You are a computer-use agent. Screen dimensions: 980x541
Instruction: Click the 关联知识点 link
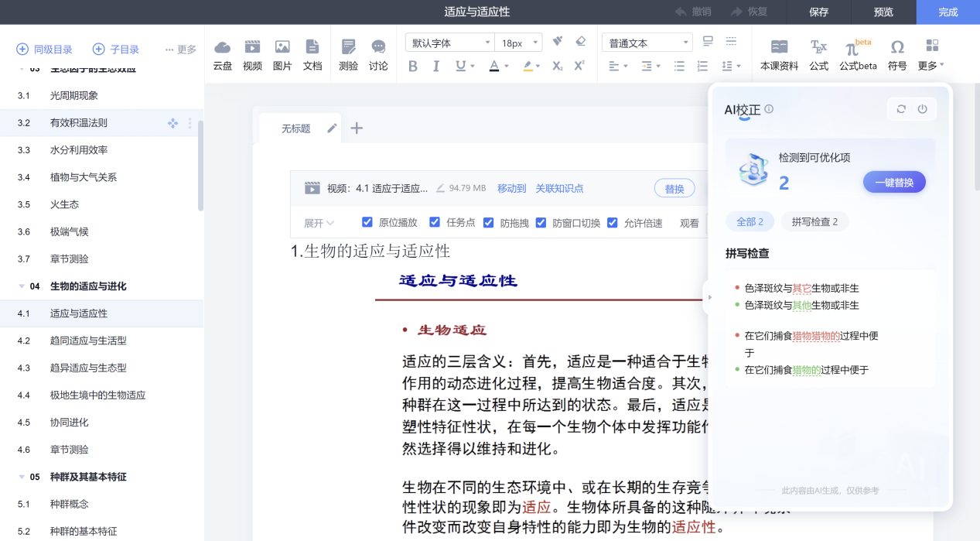point(559,188)
